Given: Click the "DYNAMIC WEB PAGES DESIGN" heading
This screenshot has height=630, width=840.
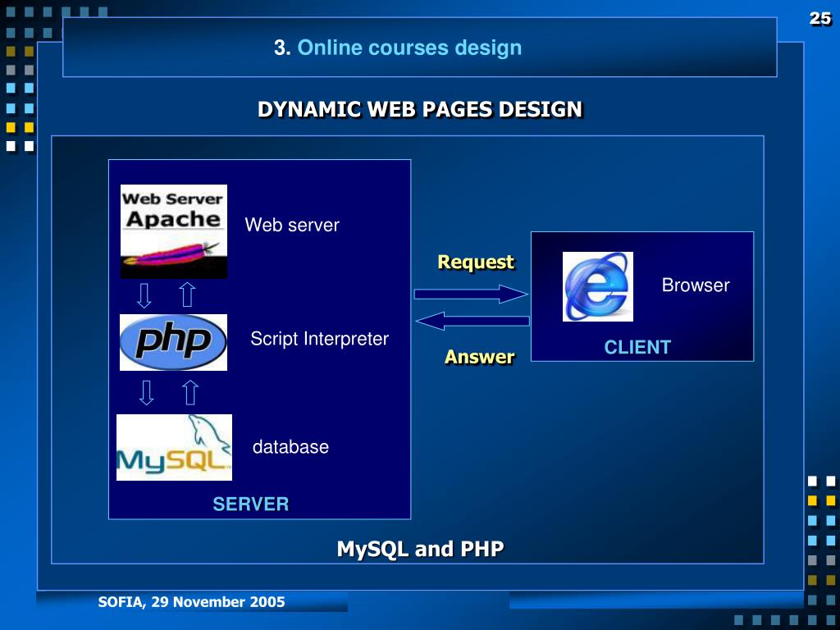Looking at the screenshot, I should (419, 109).
